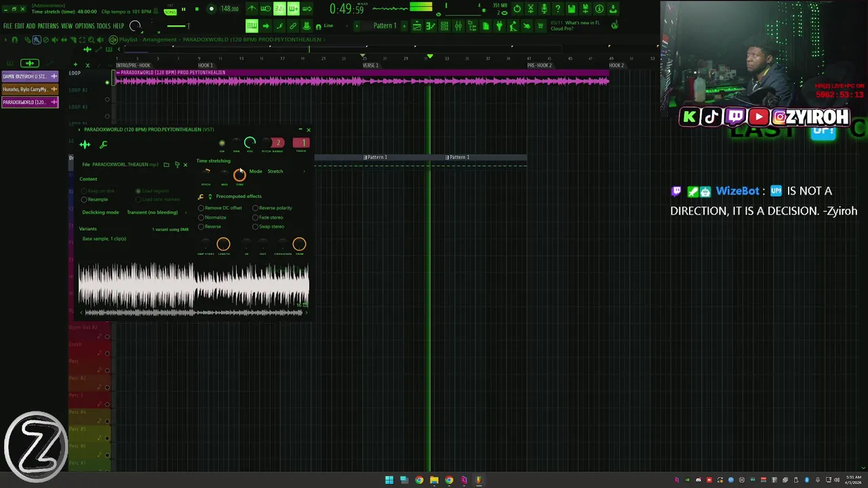This screenshot has height=488, width=868.
Task: Toggle PAT/SONG mode button
Action: tap(170, 9)
